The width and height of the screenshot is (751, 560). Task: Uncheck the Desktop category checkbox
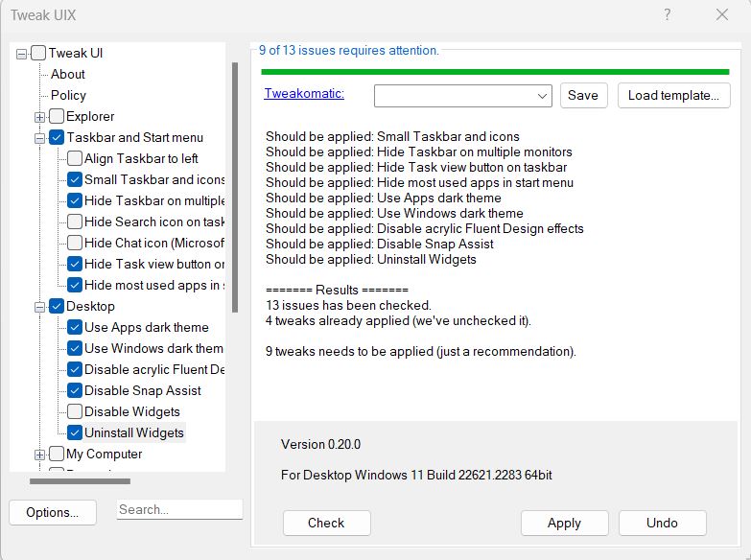[57, 306]
